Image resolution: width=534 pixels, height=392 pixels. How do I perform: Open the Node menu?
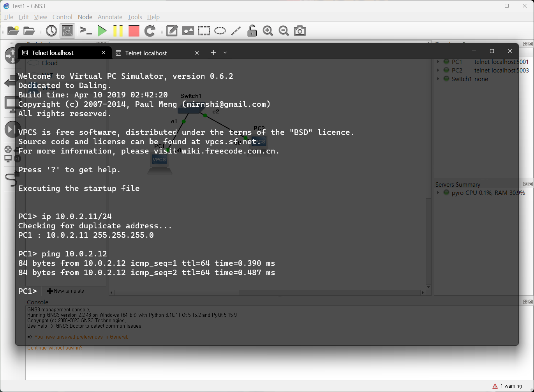(85, 17)
